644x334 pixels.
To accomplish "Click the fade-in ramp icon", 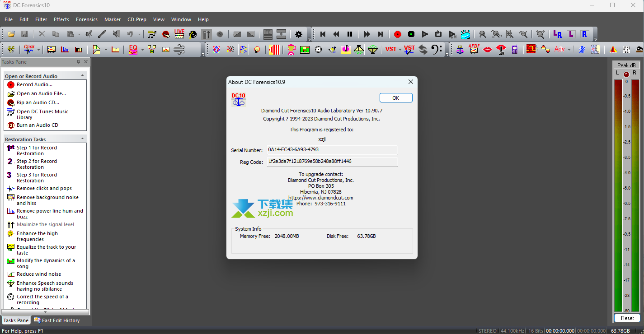I will coord(237,34).
